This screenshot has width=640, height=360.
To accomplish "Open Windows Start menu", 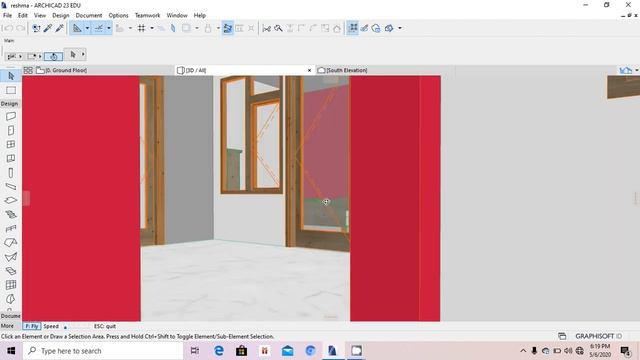I will click(11, 351).
